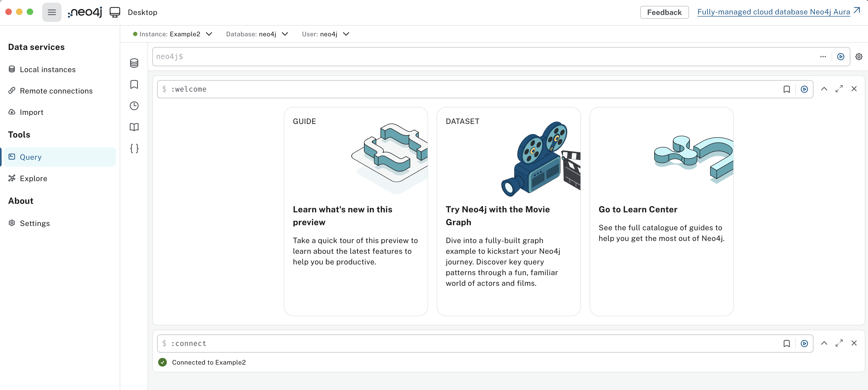The image size is (868, 390).
Task: Open the database information sidebar icon
Action: [134, 63]
